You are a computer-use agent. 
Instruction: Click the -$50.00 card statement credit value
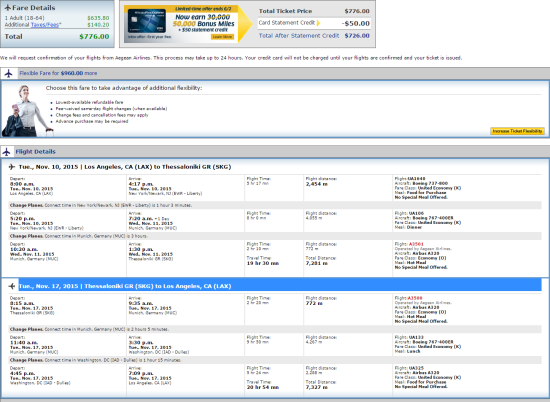(356, 24)
